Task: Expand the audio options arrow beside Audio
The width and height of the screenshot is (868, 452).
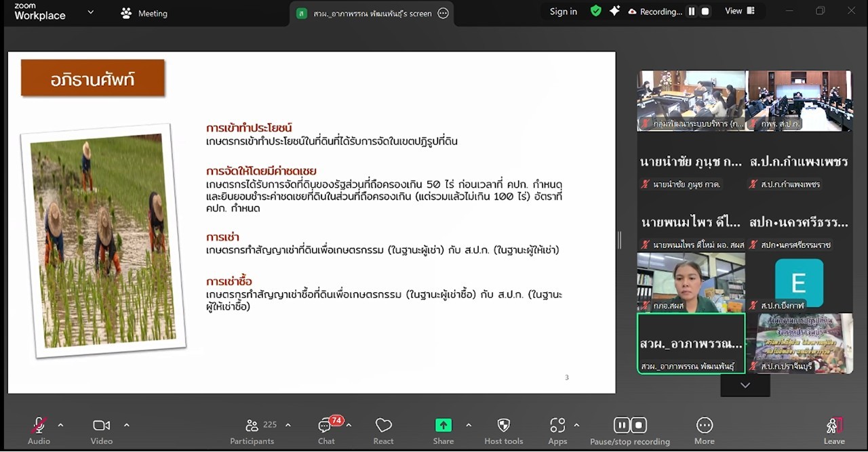Action: [60, 426]
